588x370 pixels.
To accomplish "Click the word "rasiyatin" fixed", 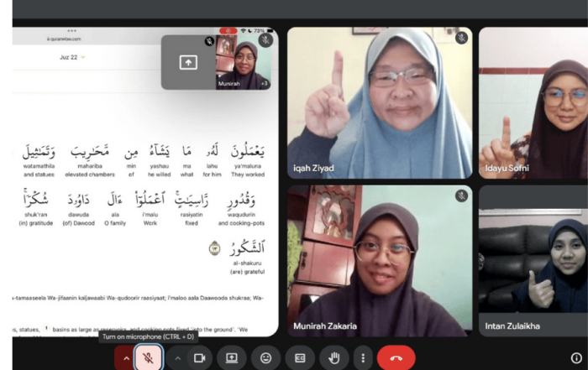I will [192, 215].
